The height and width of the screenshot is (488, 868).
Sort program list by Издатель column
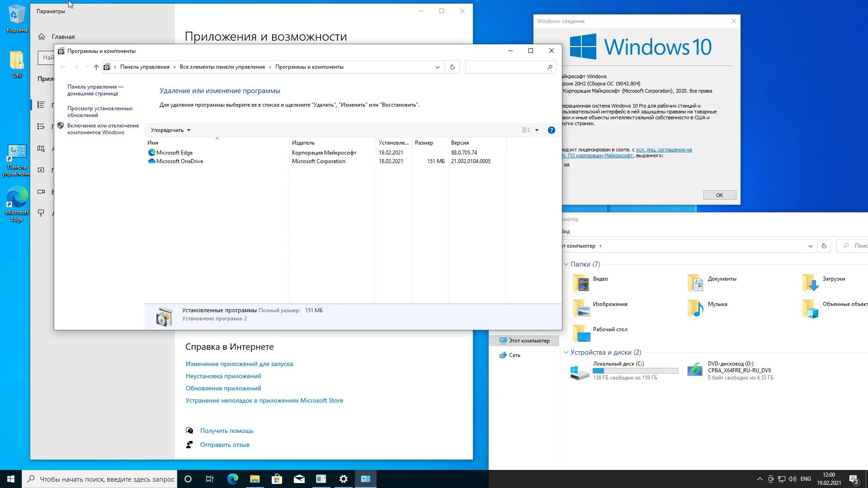[x=332, y=142]
